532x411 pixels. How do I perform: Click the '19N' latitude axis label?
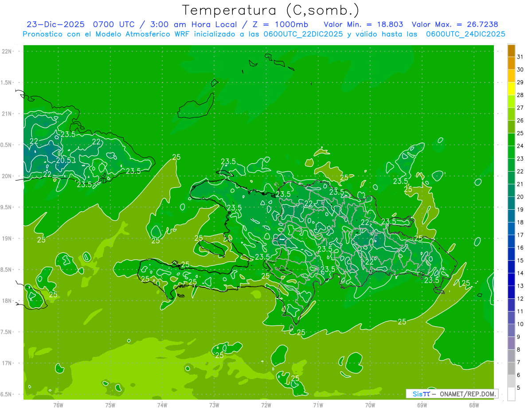pyautogui.click(x=7, y=239)
